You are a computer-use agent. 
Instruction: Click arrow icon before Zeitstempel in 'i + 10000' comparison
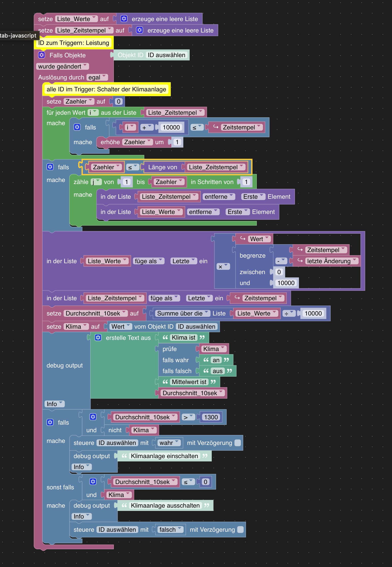tap(216, 127)
